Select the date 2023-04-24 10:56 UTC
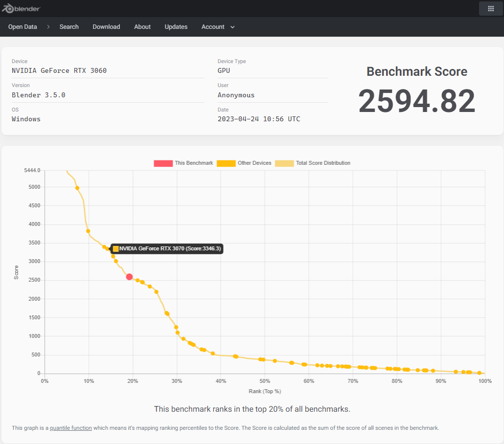 click(x=259, y=119)
